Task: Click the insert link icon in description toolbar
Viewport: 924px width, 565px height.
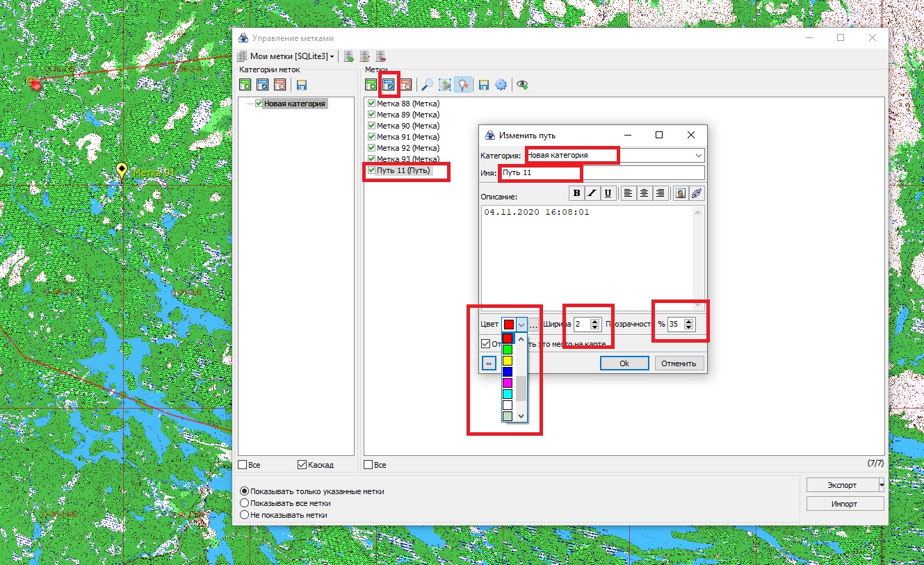Action: [x=697, y=193]
